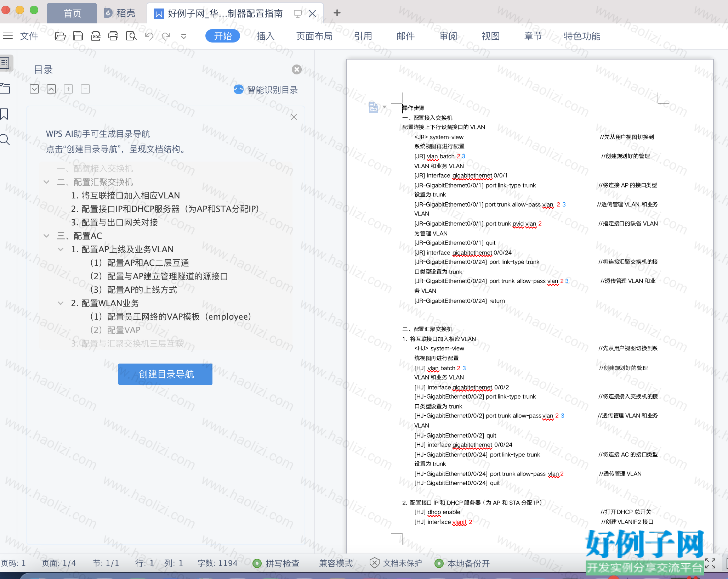Export to PDF toolbar icon
728x579 pixels.
(96, 36)
